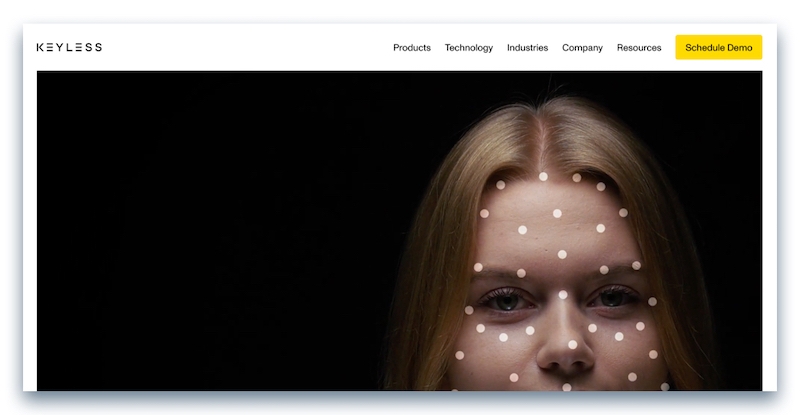Expand the Industries navigation item
The image size is (800, 415).
tap(527, 48)
